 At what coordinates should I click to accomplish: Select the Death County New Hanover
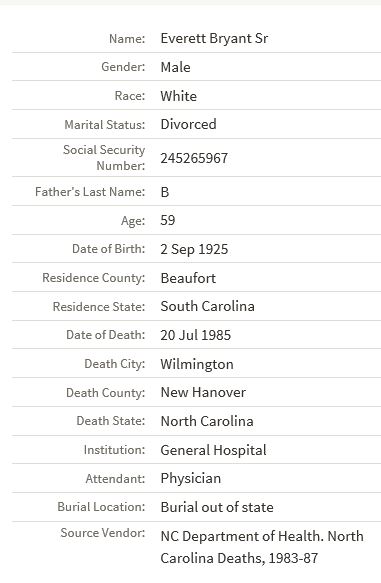pyautogui.click(x=203, y=393)
